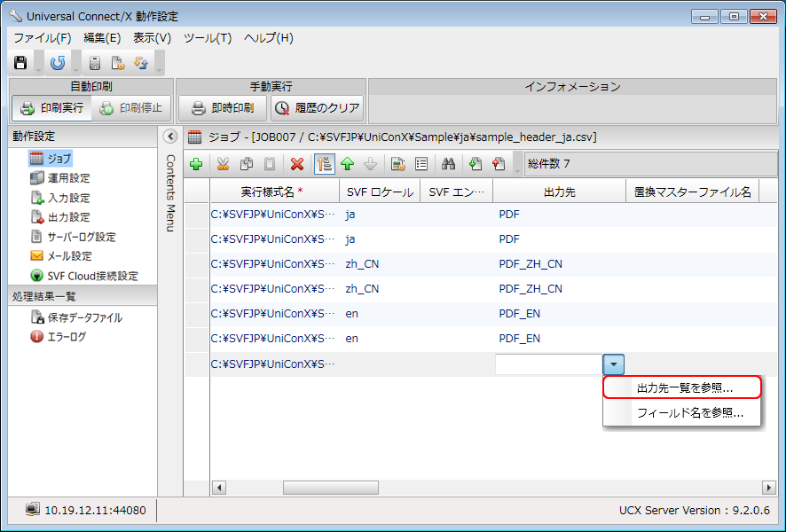
Task: Click the import icon with green down arrow
Action: click(476, 164)
